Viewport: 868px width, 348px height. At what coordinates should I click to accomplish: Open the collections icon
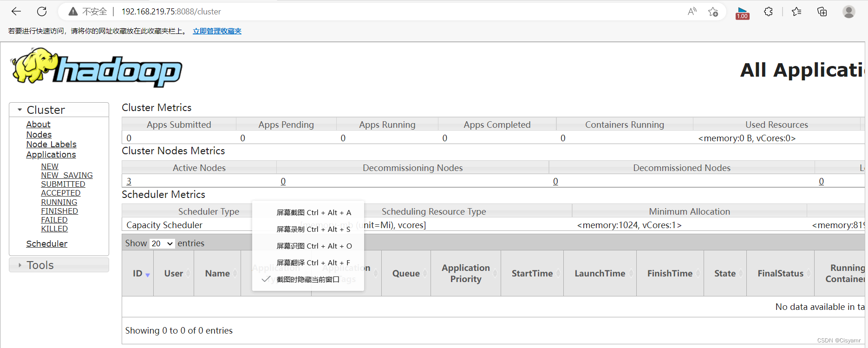coord(822,12)
